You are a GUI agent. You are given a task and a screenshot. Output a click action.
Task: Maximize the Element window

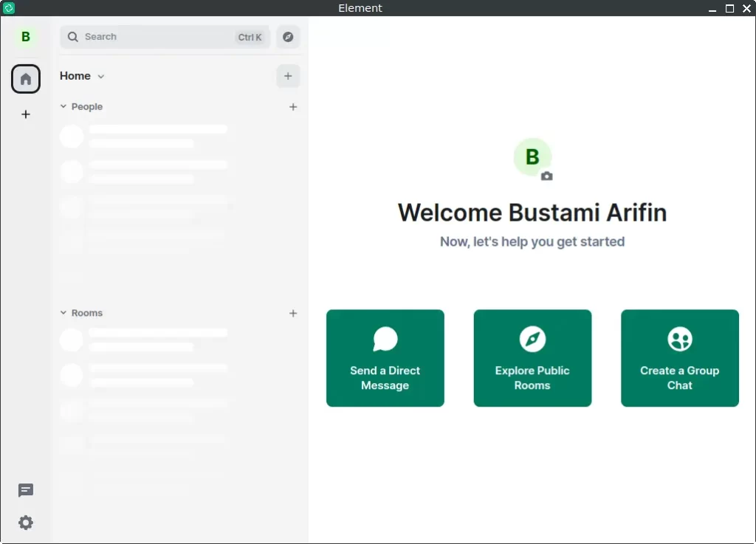729,8
